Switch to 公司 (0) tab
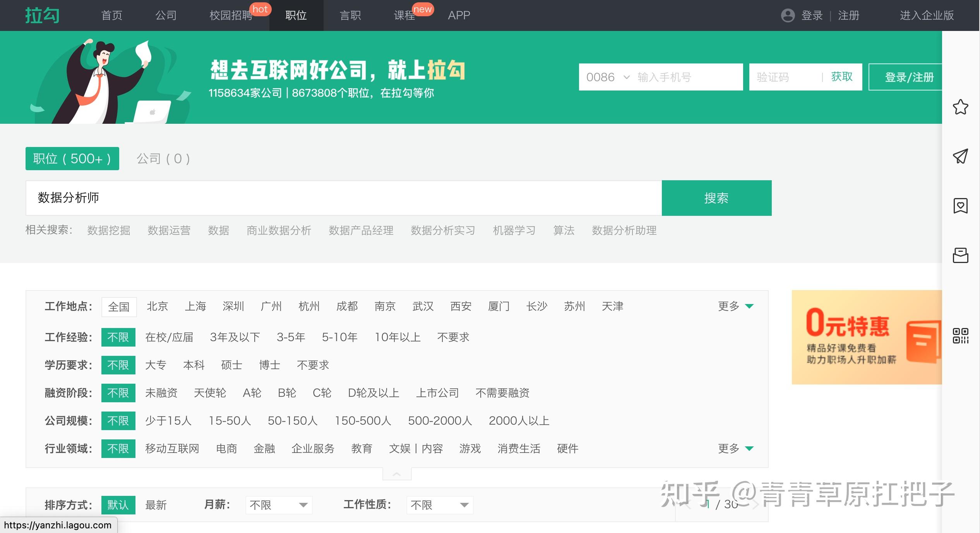Image resolution: width=980 pixels, height=533 pixels. tap(163, 159)
